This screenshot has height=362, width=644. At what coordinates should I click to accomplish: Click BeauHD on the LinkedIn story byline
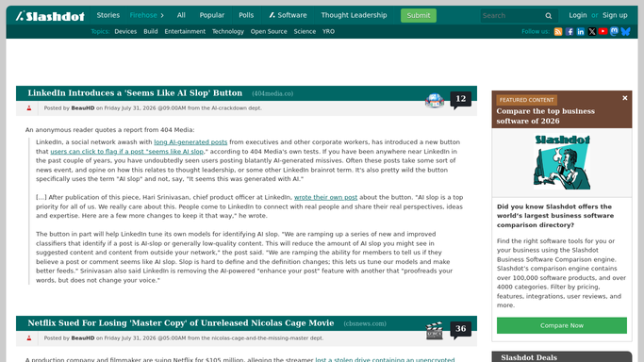(83, 108)
